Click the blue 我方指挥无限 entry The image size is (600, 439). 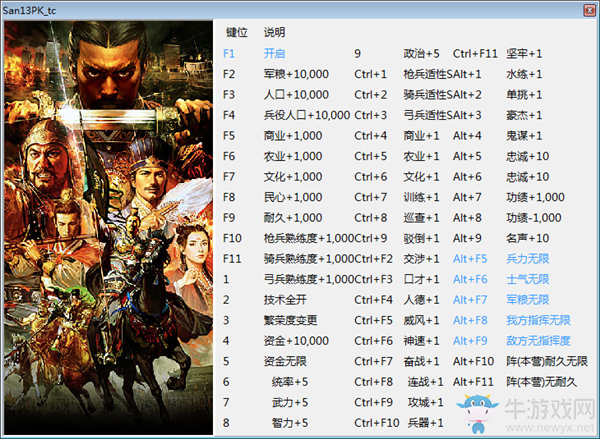[x=538, y=320]
